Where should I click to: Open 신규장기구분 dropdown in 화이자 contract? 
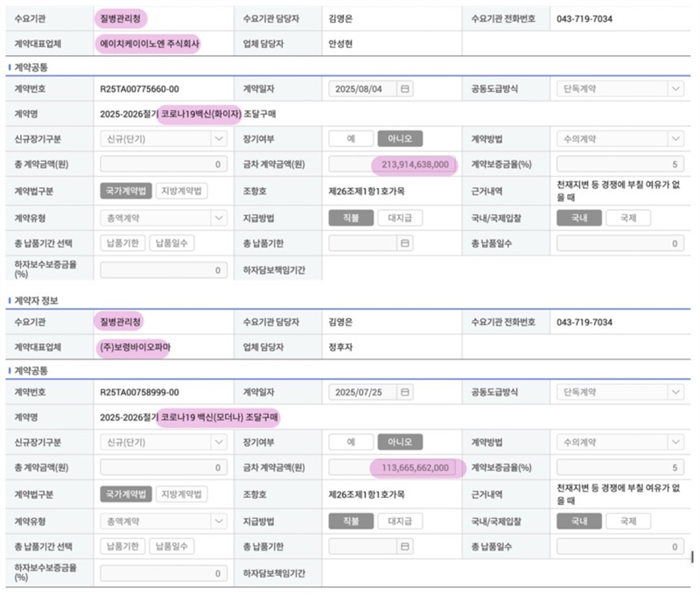pos(164,139)
